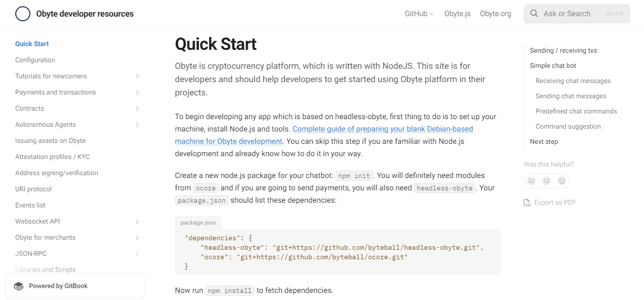The width and height of the screenshot is (644, 300).
Task: Click the GitBook logo icon
Action: tap(19, 286)
